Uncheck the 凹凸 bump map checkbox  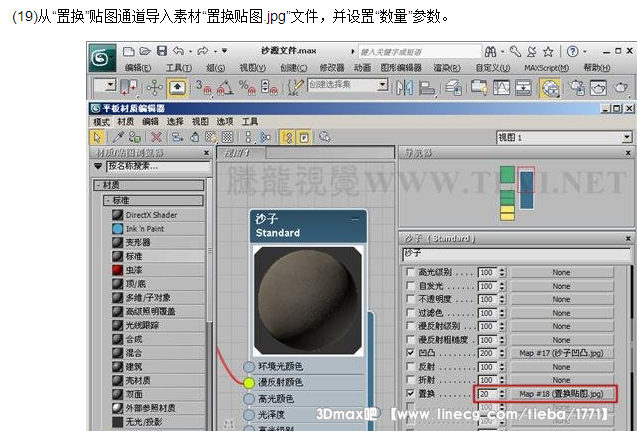[x=411, y=353]
